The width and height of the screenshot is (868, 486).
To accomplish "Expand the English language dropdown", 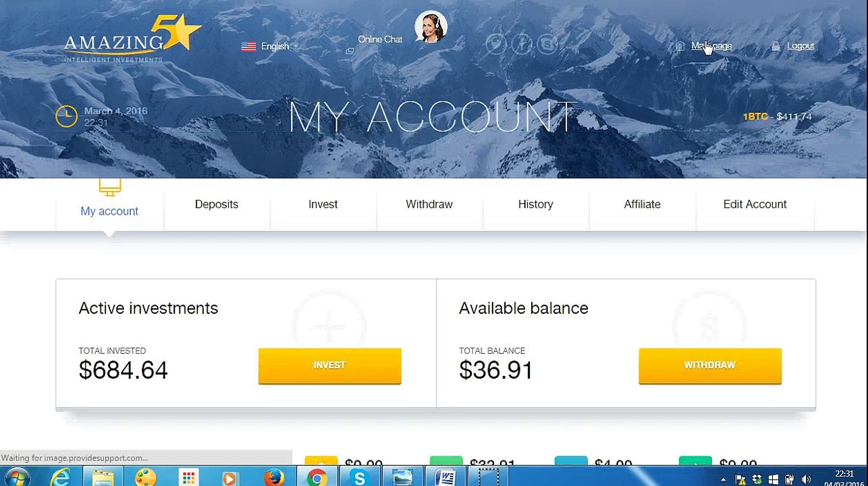I will [x=270, y=46].
